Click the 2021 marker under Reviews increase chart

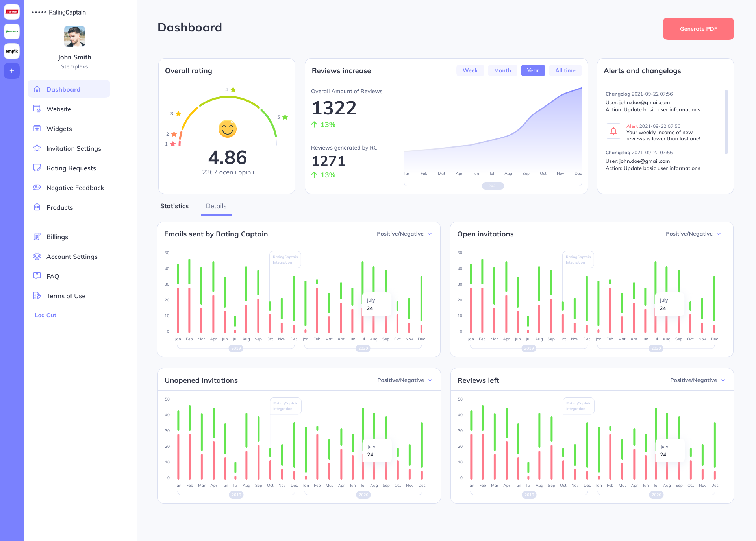(x=493, y=186)
